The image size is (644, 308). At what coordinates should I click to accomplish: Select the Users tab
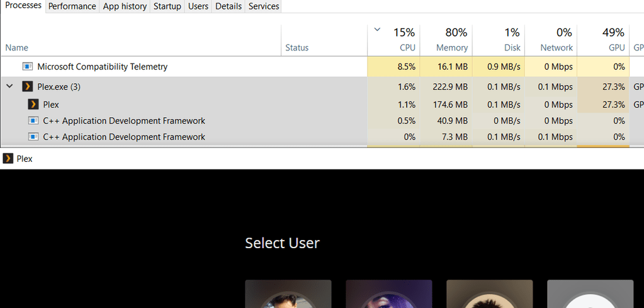[198, 6]
